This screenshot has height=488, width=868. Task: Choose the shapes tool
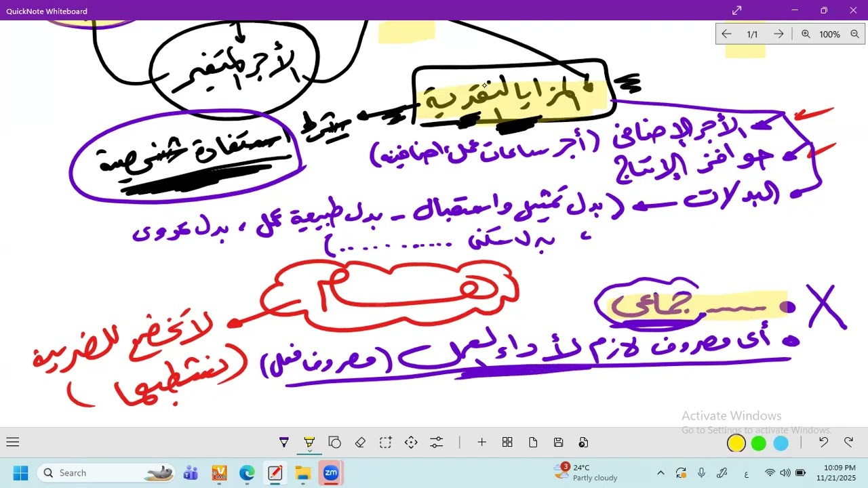[335, 443]
